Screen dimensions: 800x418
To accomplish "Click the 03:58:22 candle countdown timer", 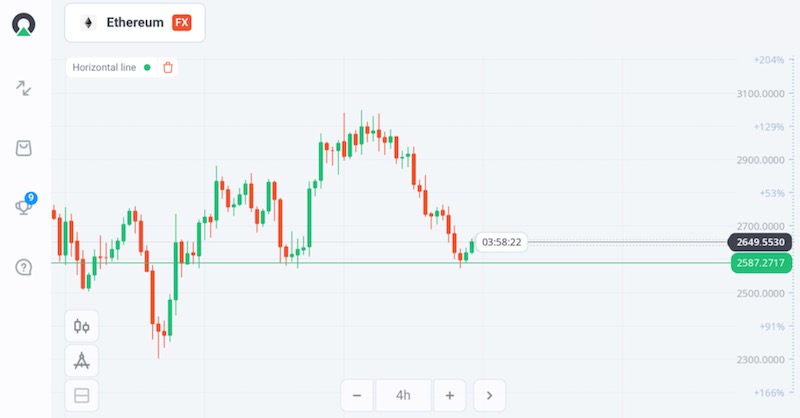I will [501, 242].
